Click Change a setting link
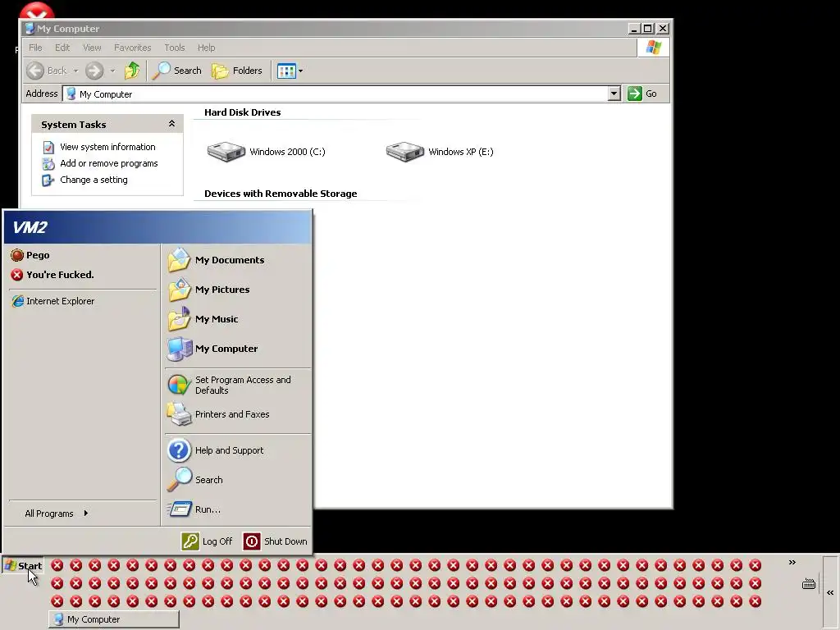This screenshot has height=630, width=840. (94, 180)
